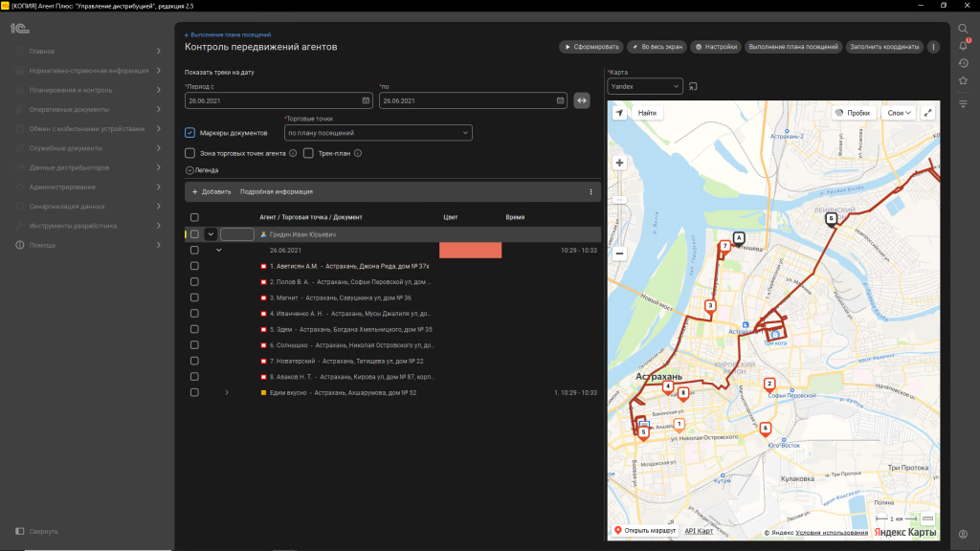Enable Зона торговых точек агента checkbox
Image resolution: width=980 pixels, height=551 pixels.
tap(190, 153)
